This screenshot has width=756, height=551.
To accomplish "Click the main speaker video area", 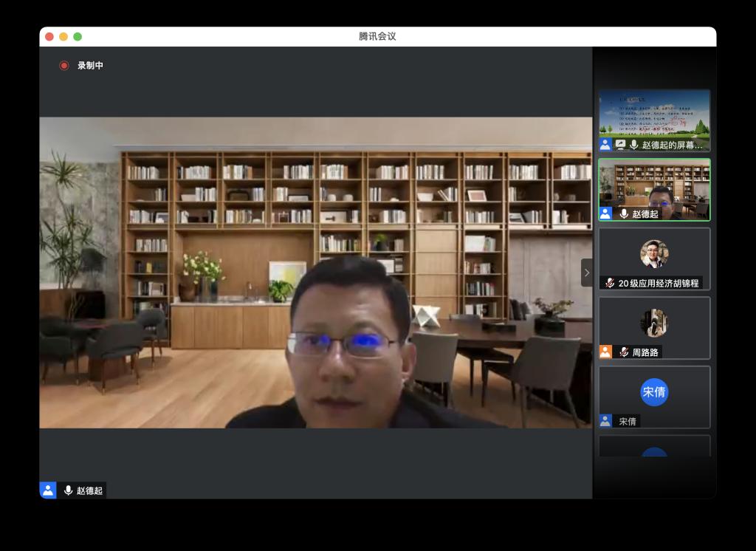I will tap(315, 272).
